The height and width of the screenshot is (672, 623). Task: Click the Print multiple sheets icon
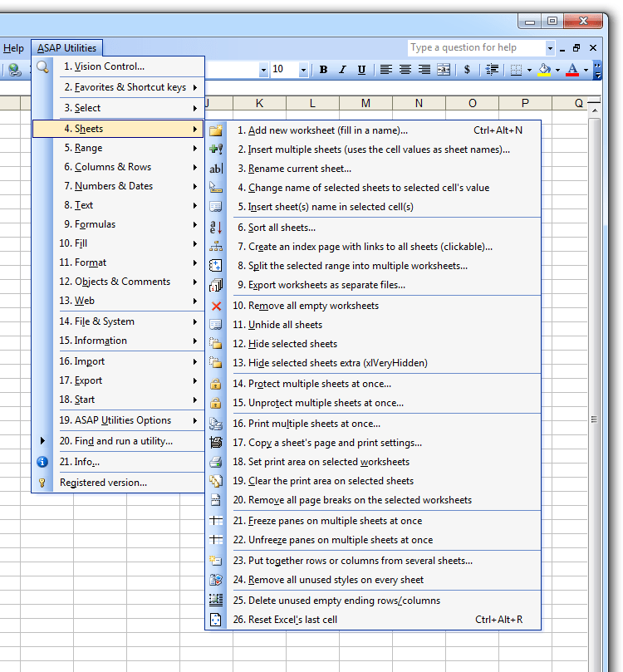216,424
